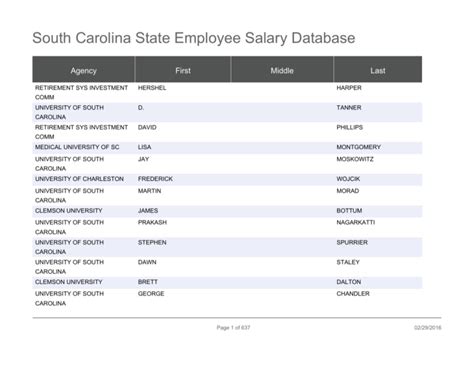The height and width of the screenshot is (365, 474).
Task: Select last name MORAD
Action: [x=348, y=191]
